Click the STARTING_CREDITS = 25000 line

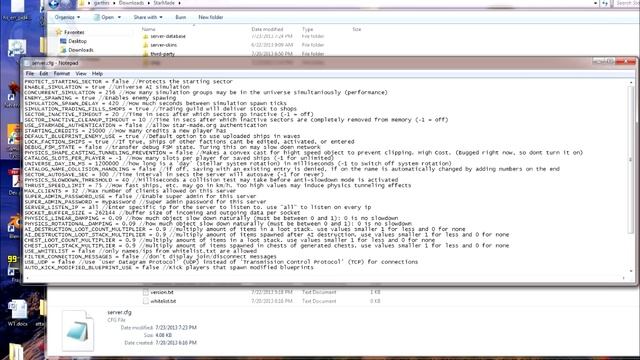(x=125, y=131)
